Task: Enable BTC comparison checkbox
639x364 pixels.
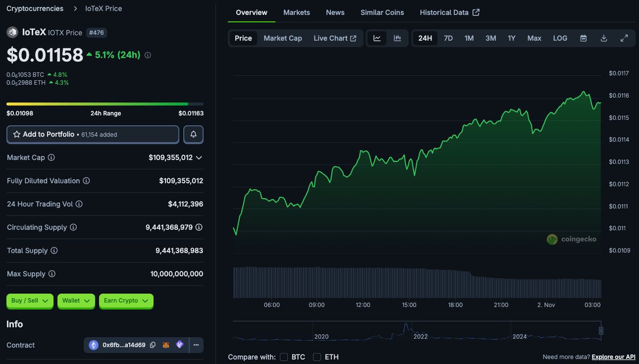Action: click(284, 357)
